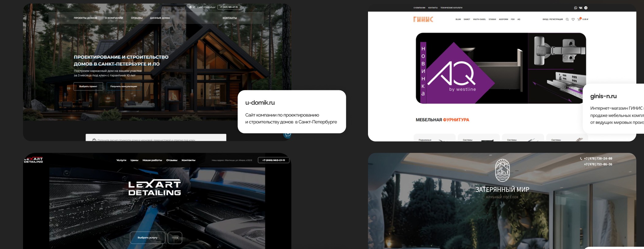
Task: Click the WhatsApp icon on u-domik header
Action: click(x=190, y=7)
